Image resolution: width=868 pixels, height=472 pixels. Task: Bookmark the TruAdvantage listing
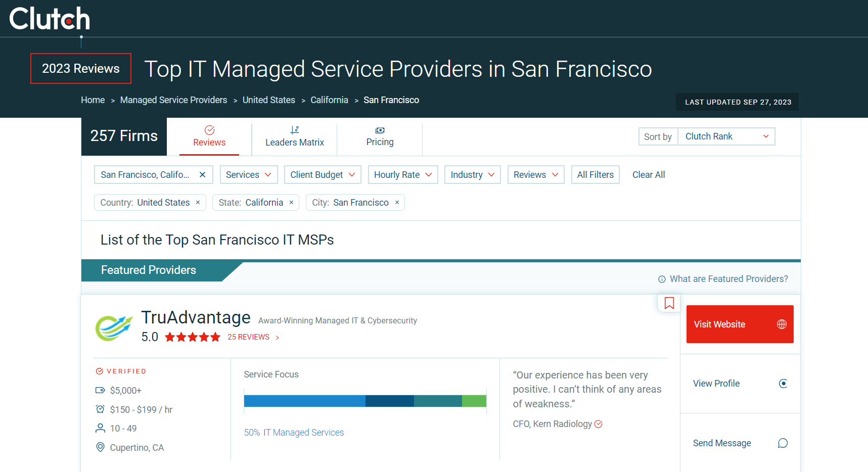[669, 303]
